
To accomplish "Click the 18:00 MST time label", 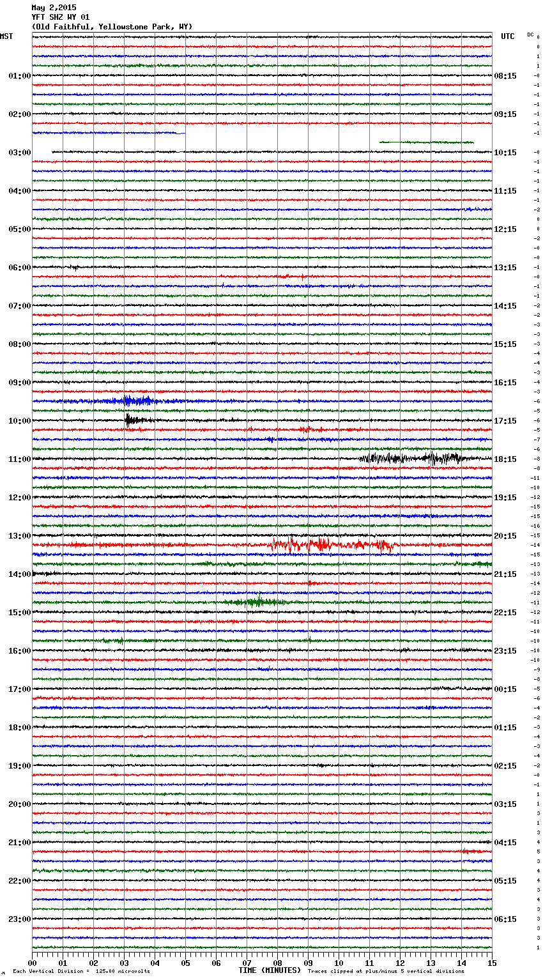I will [x=20, y=728].
